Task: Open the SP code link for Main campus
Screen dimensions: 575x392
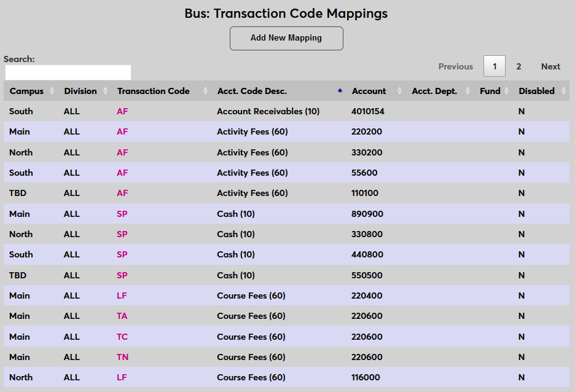Action: 122,214
